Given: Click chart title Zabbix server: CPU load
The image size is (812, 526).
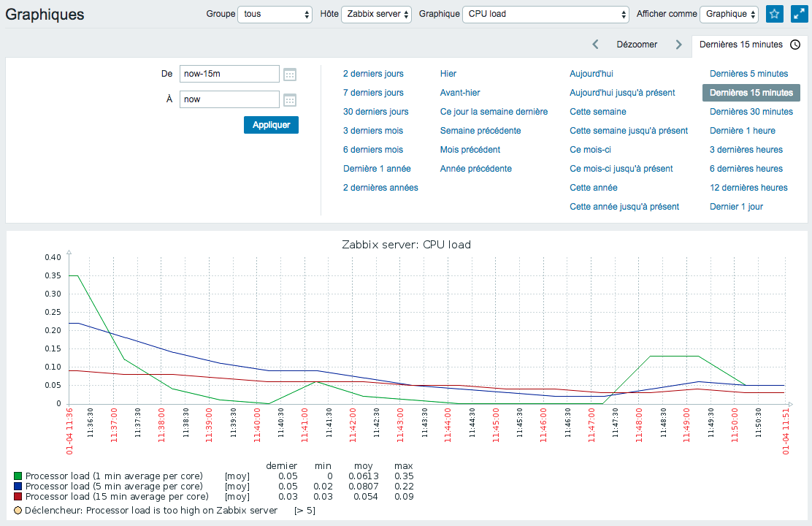Looking at the screenshot, I should [407, 245].
